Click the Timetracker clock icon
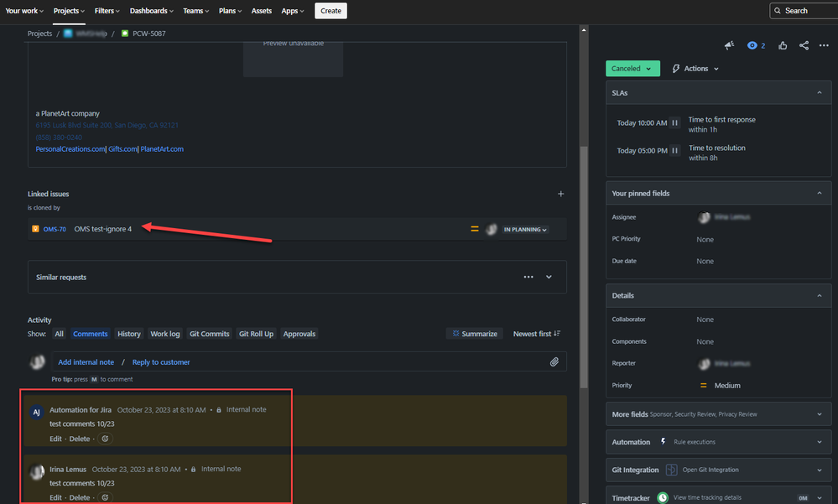 coord(663,497)
